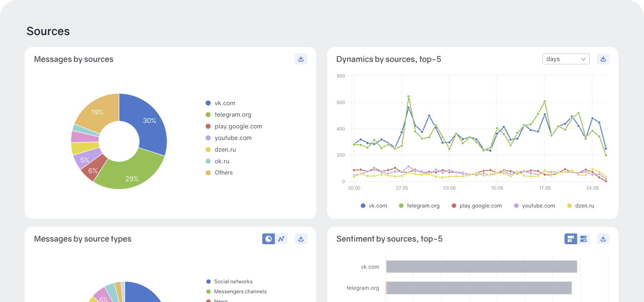
Task: Select stacked bar view for Sentiment
Action: tap(571, 239)
